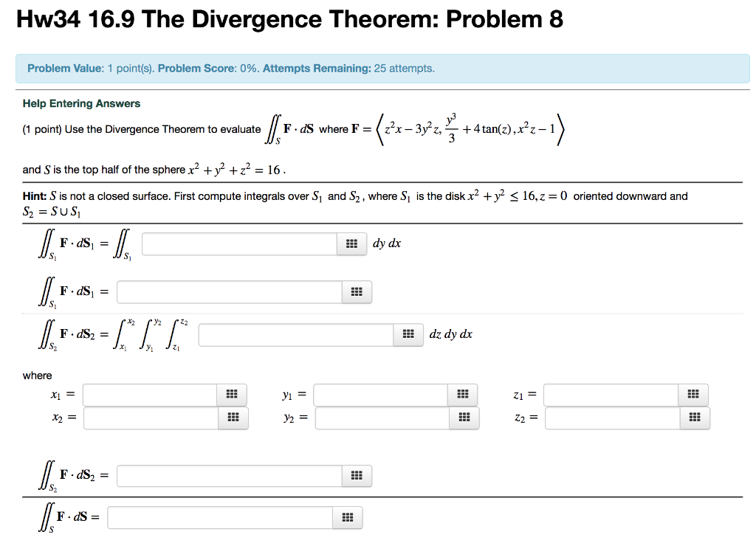Image resolution: width=756 pixels, height=543 pixels.
Task: Open the equation editor for the final F·dS answer
Action: (347, 517)
